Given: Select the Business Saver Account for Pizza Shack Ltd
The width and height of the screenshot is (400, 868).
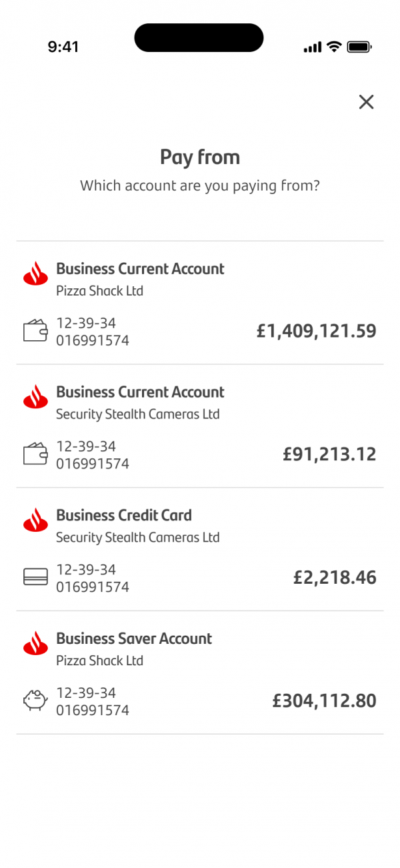Looking at the screenshot, I should tap(200, 671).
